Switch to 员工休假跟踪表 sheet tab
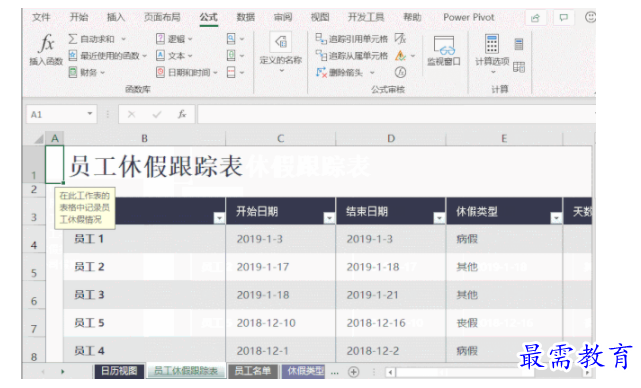641x388 pixels. [186, 371]
